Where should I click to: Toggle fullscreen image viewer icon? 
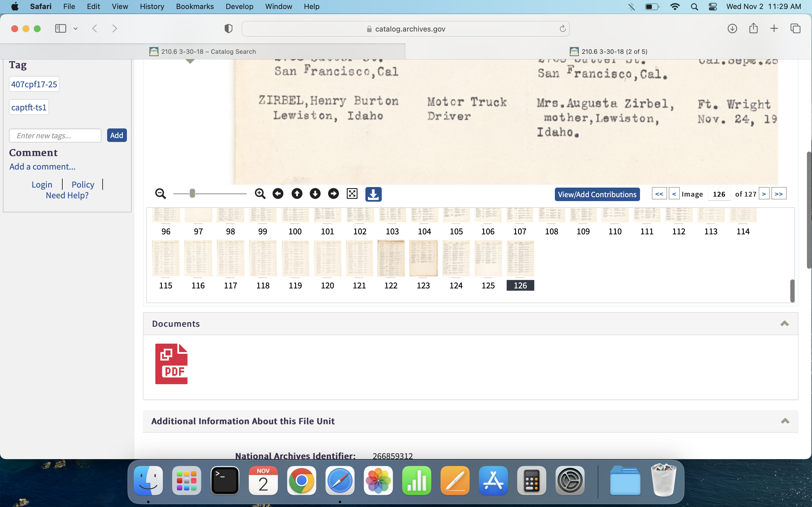click(352, 194)
